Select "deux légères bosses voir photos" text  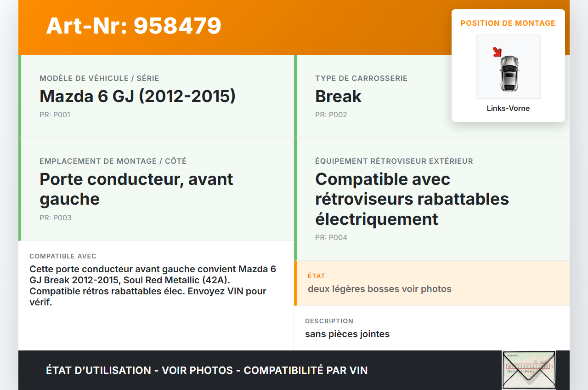379,289
